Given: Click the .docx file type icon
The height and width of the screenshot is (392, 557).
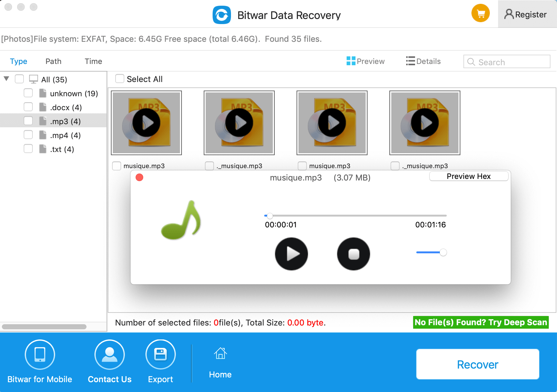Looking at the screenshot, I should pos(43,107).
